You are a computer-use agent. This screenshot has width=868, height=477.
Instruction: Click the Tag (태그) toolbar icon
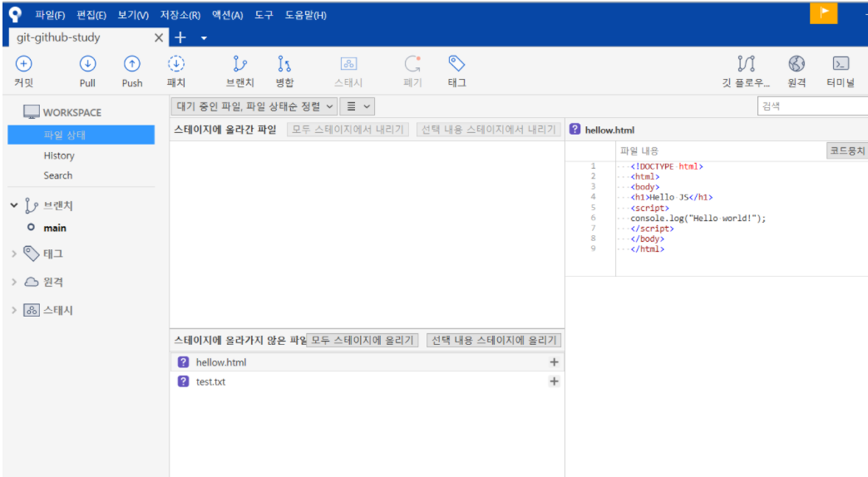pos(456,64)
